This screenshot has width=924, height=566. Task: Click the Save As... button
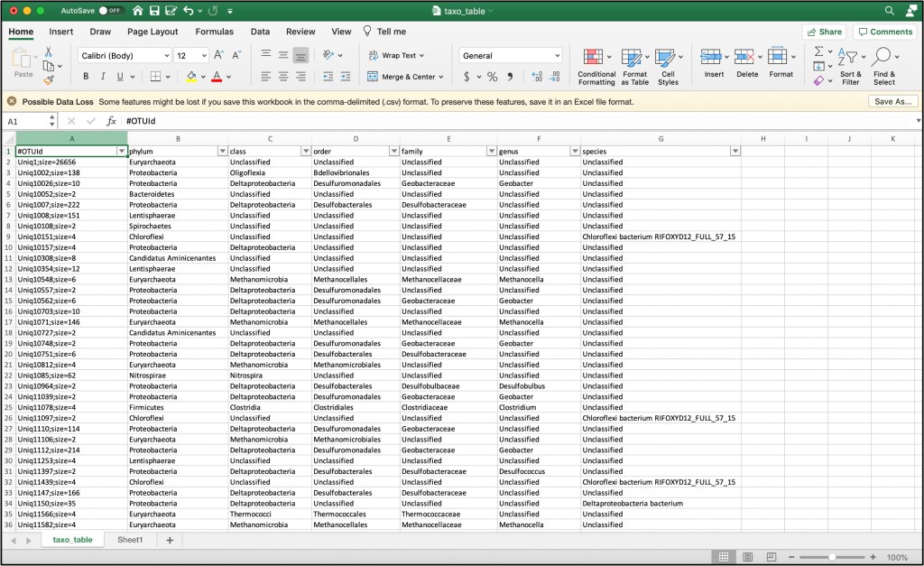[893, 101]
